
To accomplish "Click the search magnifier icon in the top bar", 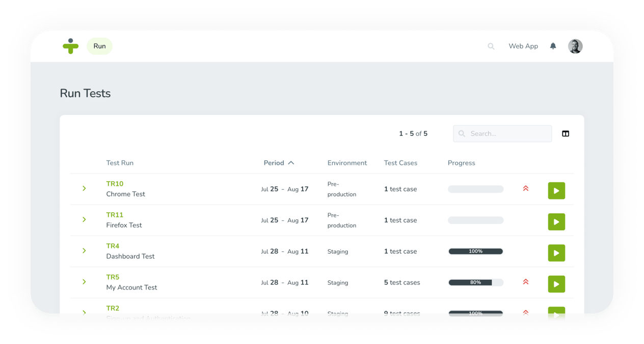I will point(491,46).
